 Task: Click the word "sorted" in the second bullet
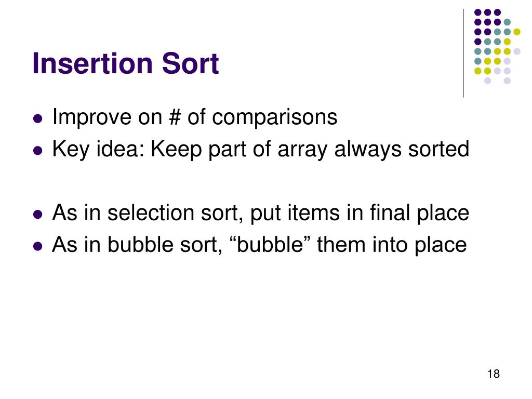(438, 149)
